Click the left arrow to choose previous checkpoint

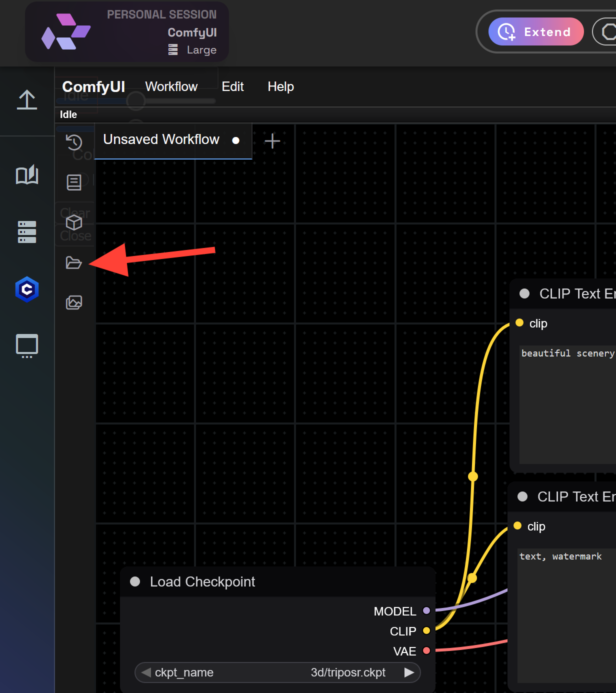[145, 672]
